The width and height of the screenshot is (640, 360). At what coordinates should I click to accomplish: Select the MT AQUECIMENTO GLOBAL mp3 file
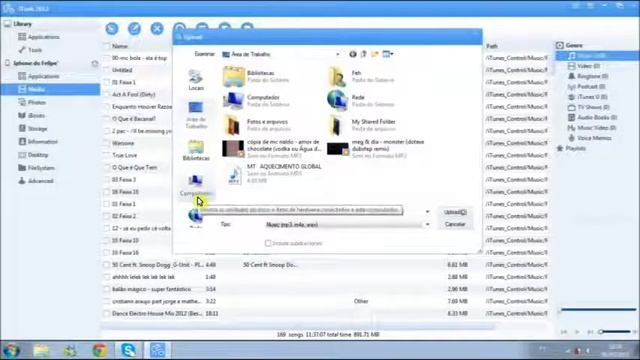275,173
